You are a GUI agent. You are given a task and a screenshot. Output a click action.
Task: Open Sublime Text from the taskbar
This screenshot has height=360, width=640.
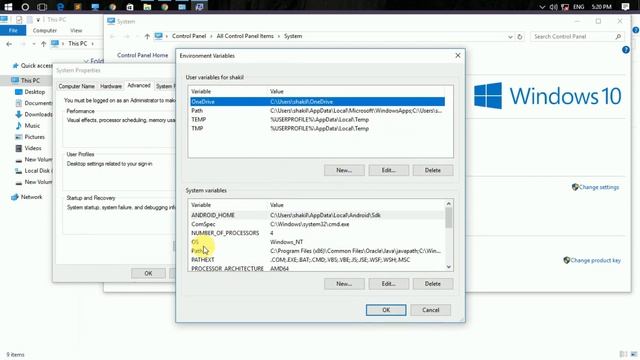click(x=78, y=7)
